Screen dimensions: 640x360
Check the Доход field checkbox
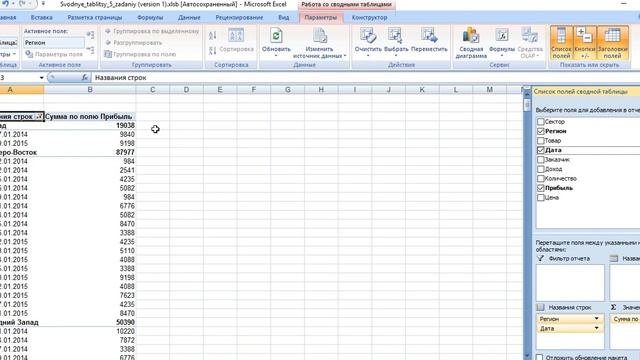(x=541, y=169)
